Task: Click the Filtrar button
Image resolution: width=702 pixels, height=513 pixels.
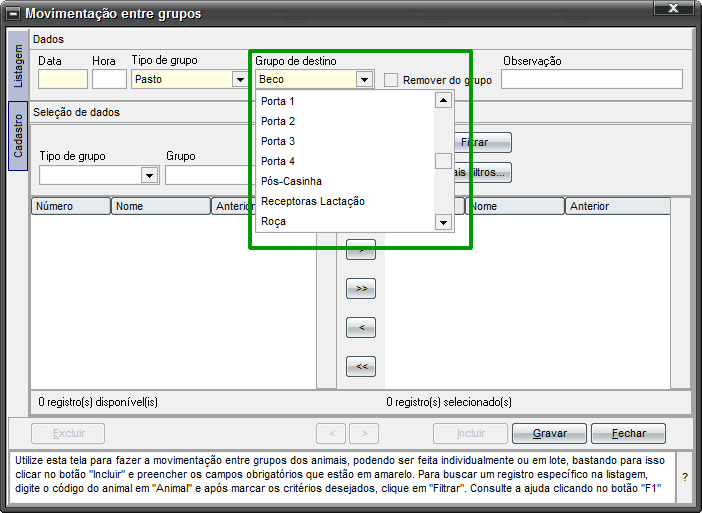Action: (x=483, y=142)
